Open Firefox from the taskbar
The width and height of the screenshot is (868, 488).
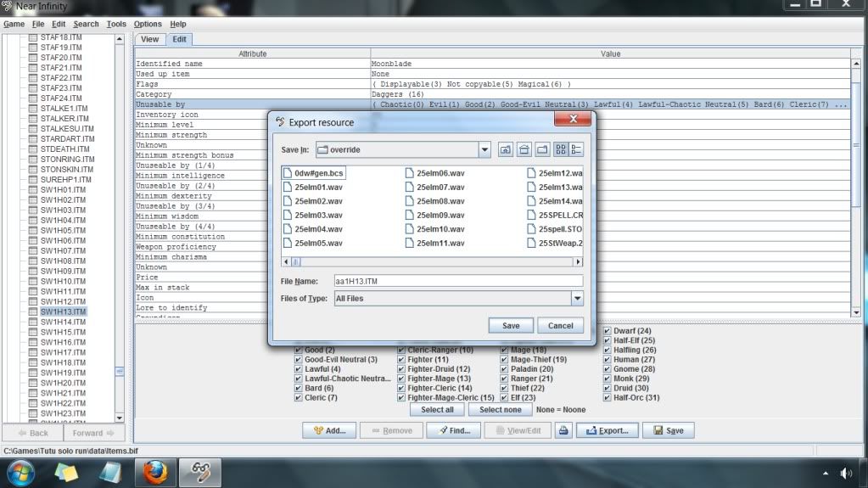[156, 471]
